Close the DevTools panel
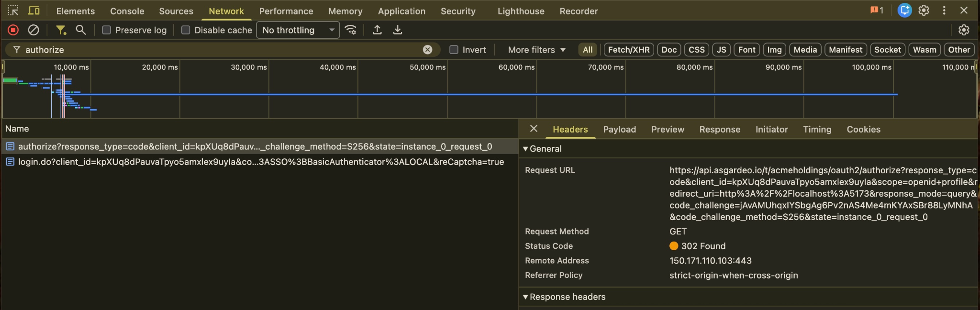 click(964, 11)
